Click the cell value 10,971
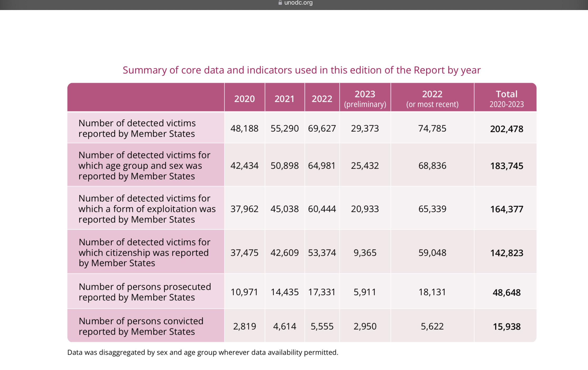 click(x=244, y=292)
